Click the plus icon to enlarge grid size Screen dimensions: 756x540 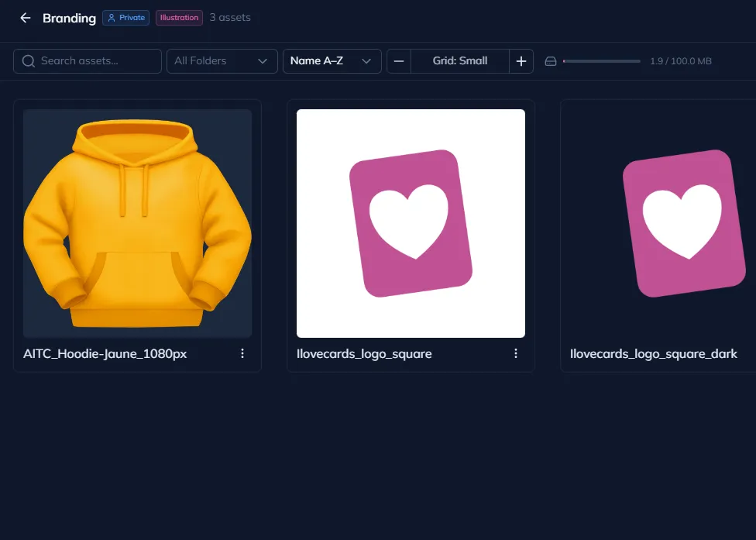tap(521, 60)
